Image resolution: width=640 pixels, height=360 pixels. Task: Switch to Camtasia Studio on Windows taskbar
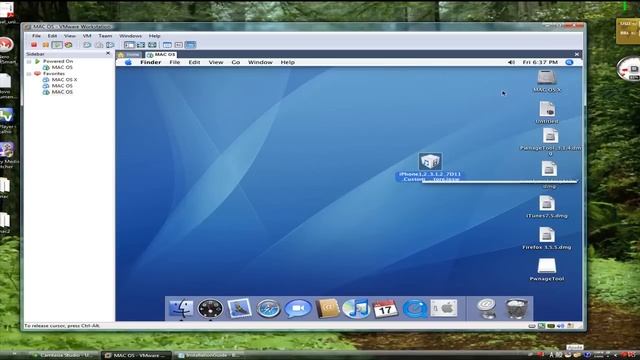63,356
